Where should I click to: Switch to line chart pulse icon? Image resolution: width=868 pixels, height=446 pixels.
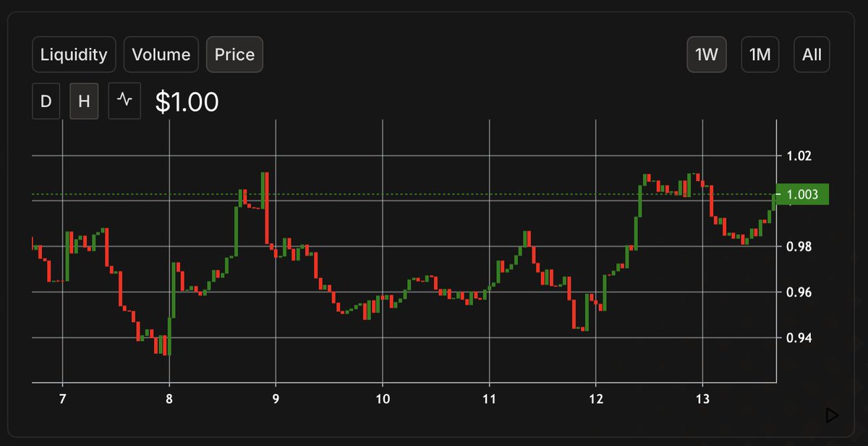tap(124, 101)
